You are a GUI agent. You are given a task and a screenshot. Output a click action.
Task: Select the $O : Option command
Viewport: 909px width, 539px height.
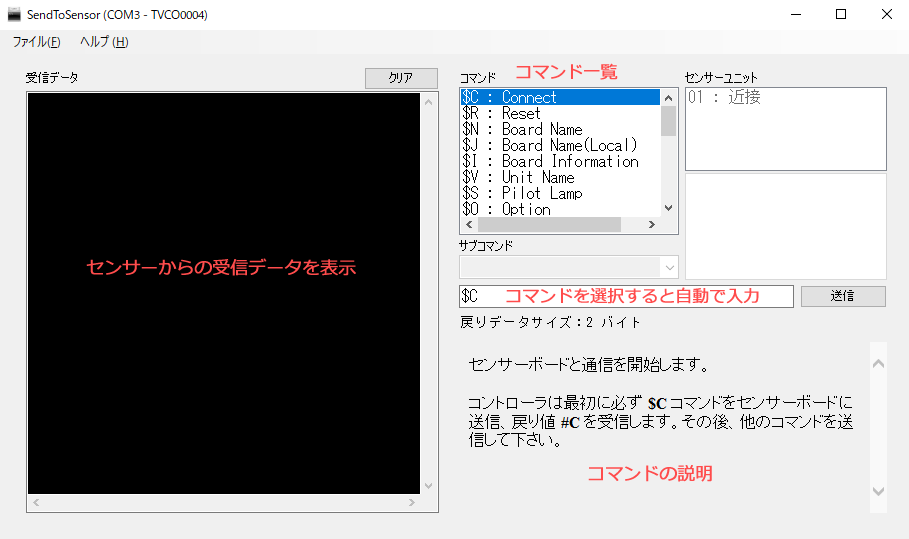pyautogui.click(x=561, y=209)
